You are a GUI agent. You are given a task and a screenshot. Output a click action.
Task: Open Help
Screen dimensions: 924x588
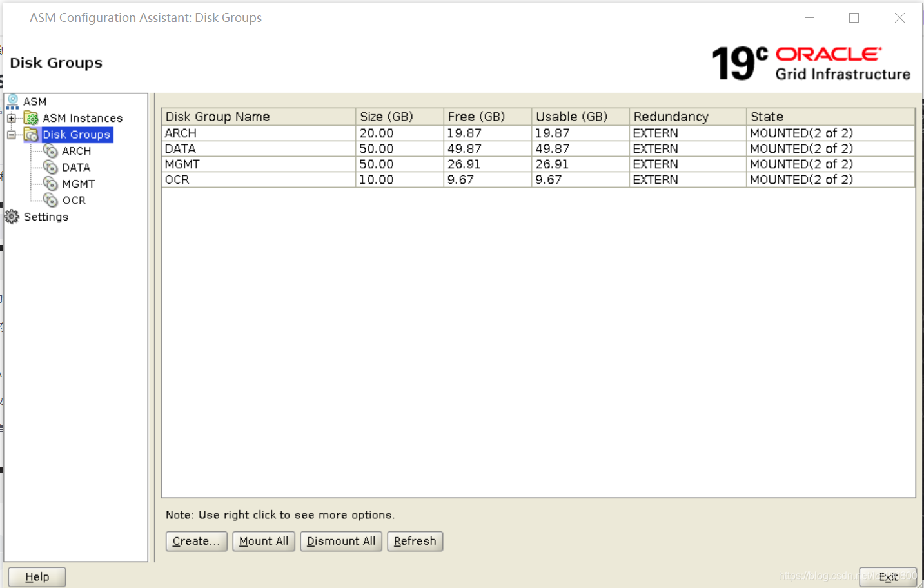click(x=37, y=577)
